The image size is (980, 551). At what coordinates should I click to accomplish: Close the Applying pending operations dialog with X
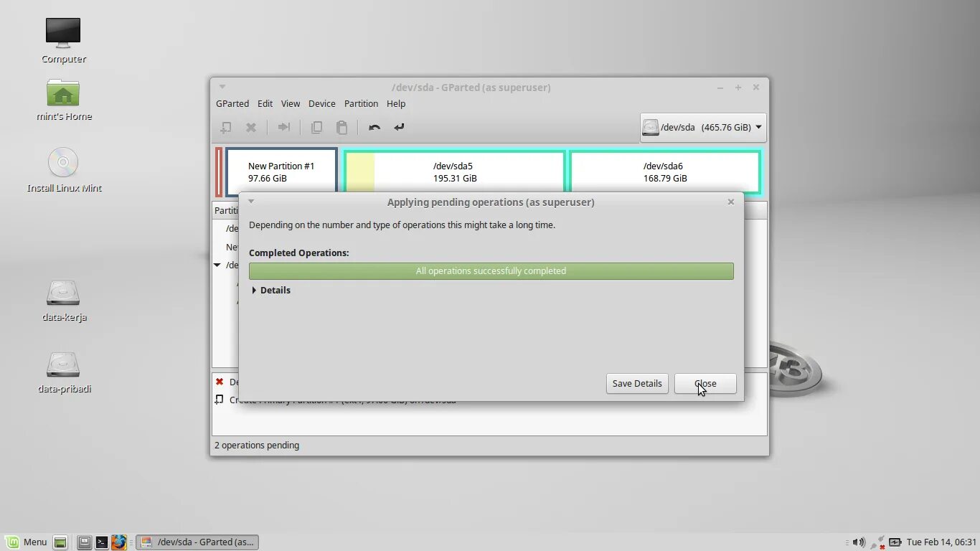[731, 202]
